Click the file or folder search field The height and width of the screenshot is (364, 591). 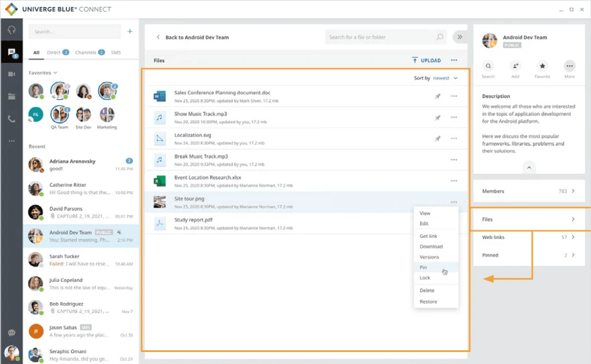[x=381, y=38]
